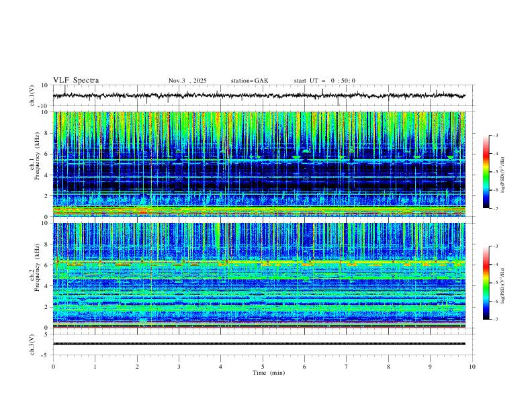Click time axis tick label "4"
This screenshot has height=411, width=532.
(x=220, y=367)
